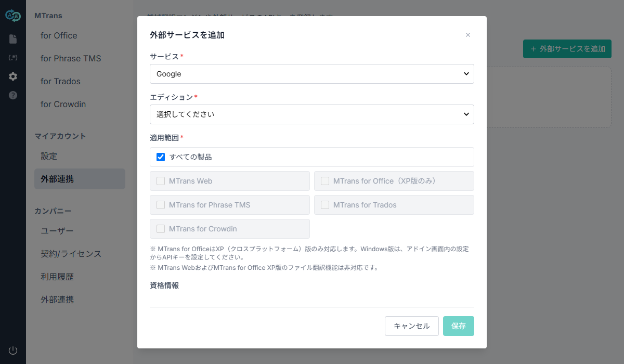Toggle MTrans for Phrase TMS checkbox

(161, 205)
